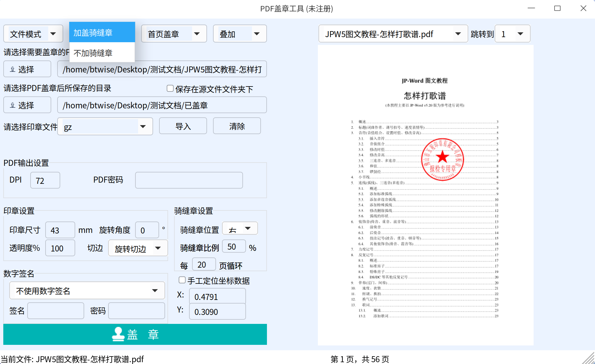
Task: Click 选择 button for source PDF
Action: tap(27, 69)
